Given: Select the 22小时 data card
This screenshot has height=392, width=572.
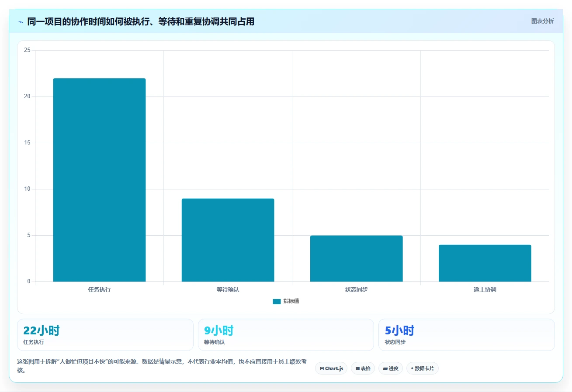Looking at the screenshot, I should [105, 335].
